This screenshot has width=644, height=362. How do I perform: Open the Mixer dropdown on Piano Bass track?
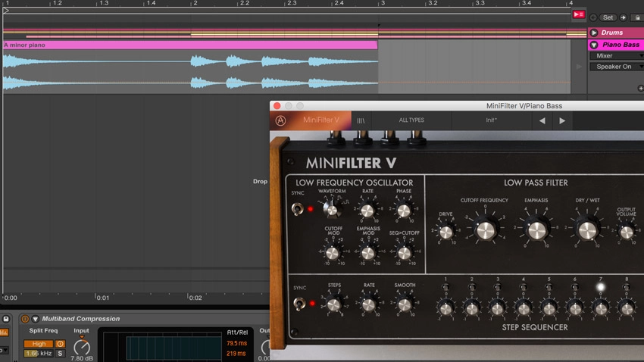click(617, 56)
